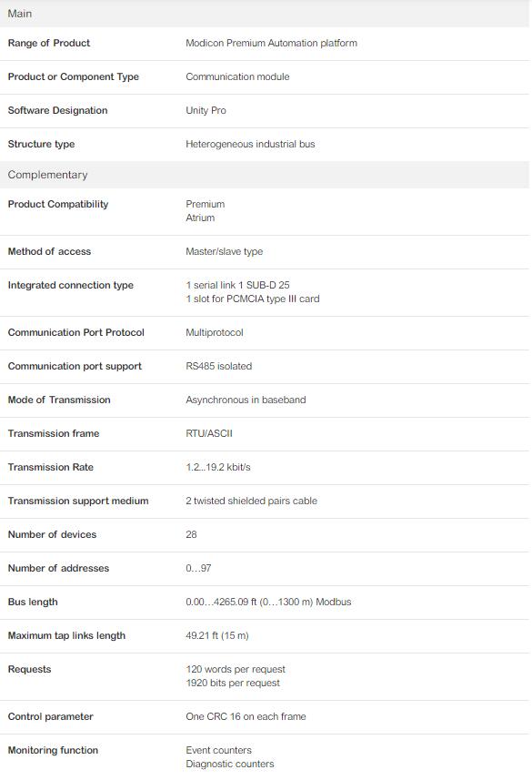This screenshot has height=780, width=532.
Task: Select the RS485 isolated value
Action: [x=219, y=366]
